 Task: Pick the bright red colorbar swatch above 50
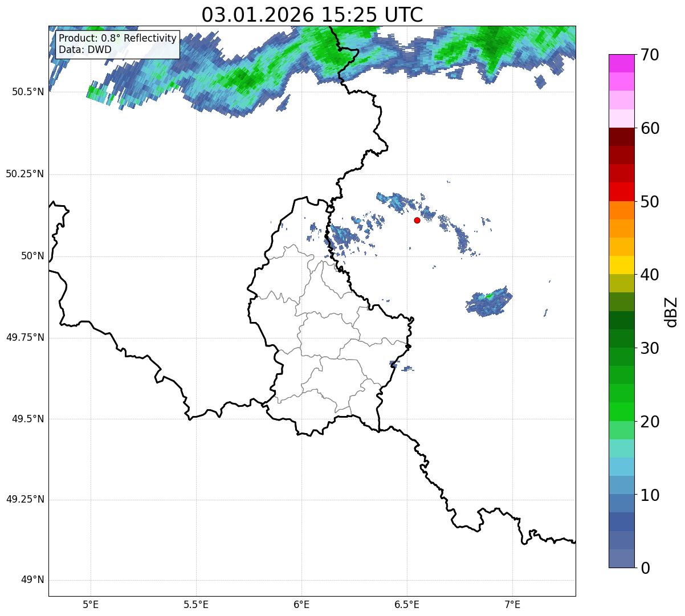coord(622,191)
